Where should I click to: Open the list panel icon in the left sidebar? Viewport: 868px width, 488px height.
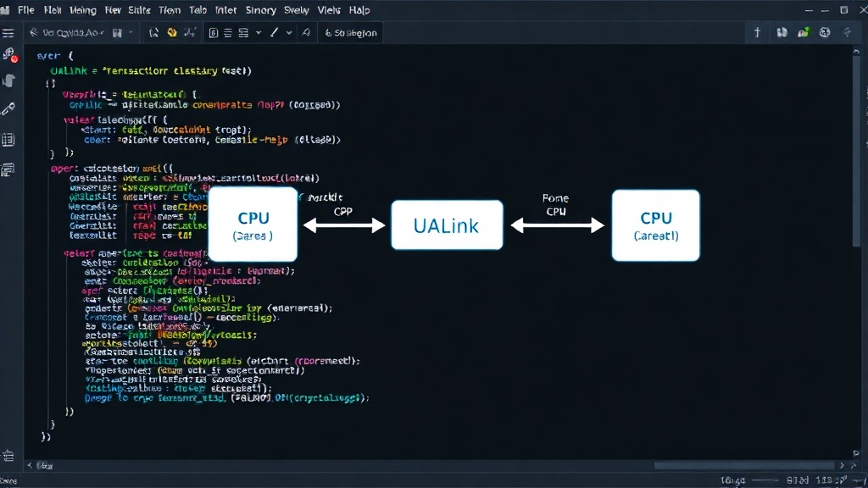pyautogui.click(x=8, y=140)
